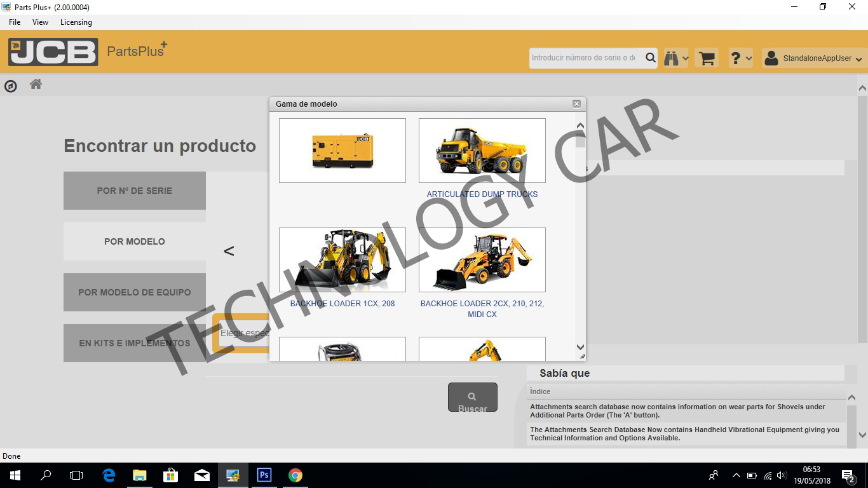
Task: Select the Articulated Dump Trucks thumbnail
Action: pos(482,151)
